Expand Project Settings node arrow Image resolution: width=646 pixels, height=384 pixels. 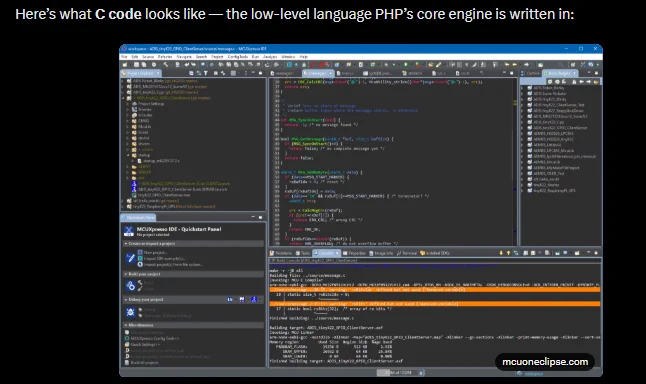[128, 104]
